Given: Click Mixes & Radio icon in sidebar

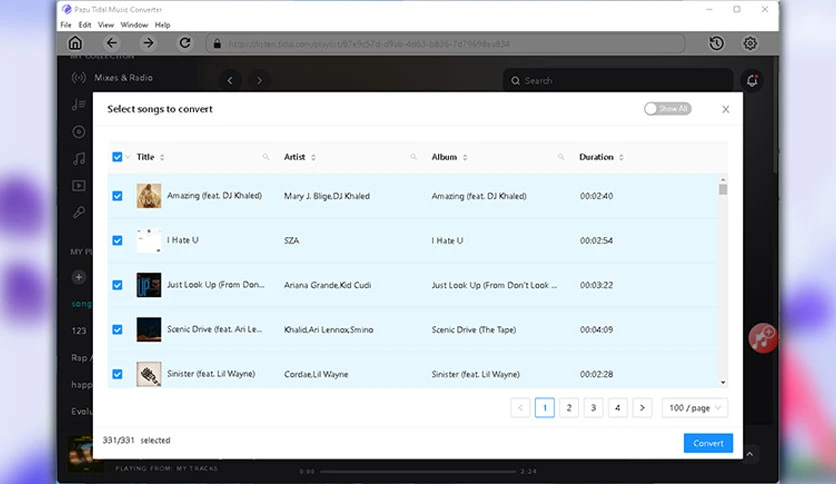Looking at the screenshot, I should (79, 77).
